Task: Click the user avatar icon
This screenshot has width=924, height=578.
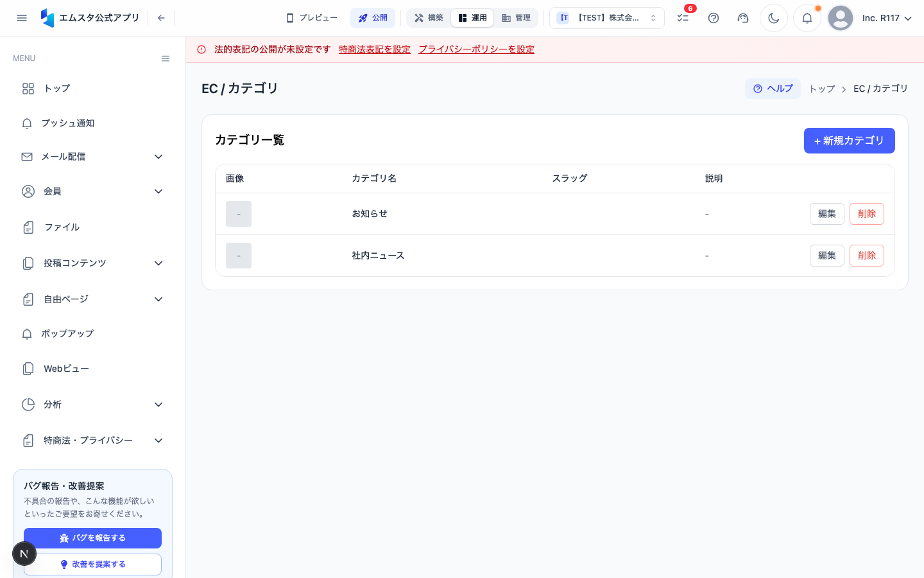Action: click(x=841, y=18)
